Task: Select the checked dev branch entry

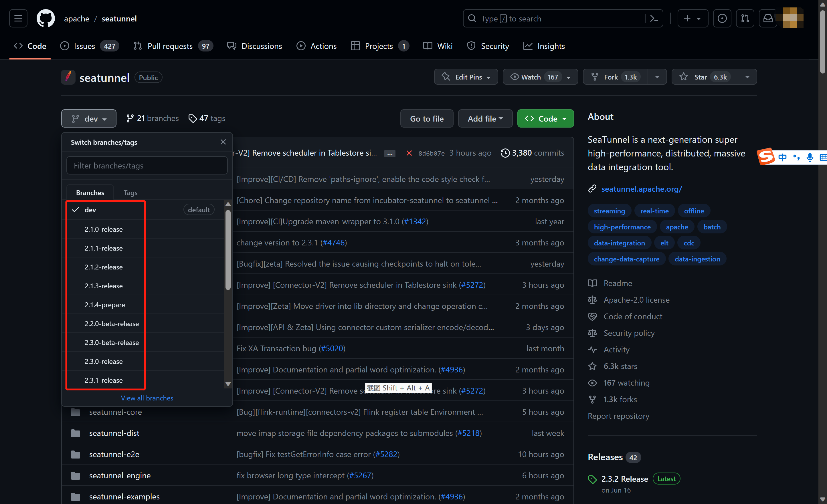Action: (90, 210)
